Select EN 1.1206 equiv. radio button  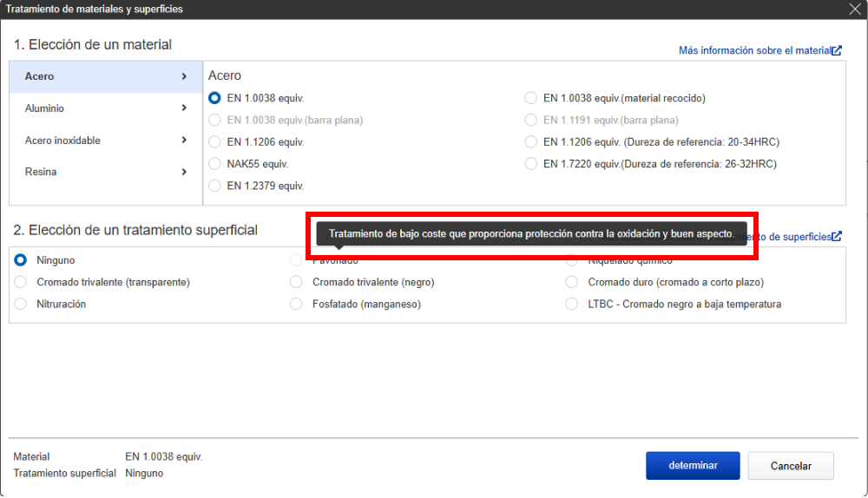pos(215,141)
